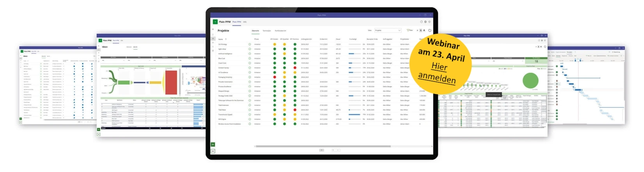Click the circle icon in the Agile setup row
The width and height of the screenshot is (644, 172).
point(250,49)
